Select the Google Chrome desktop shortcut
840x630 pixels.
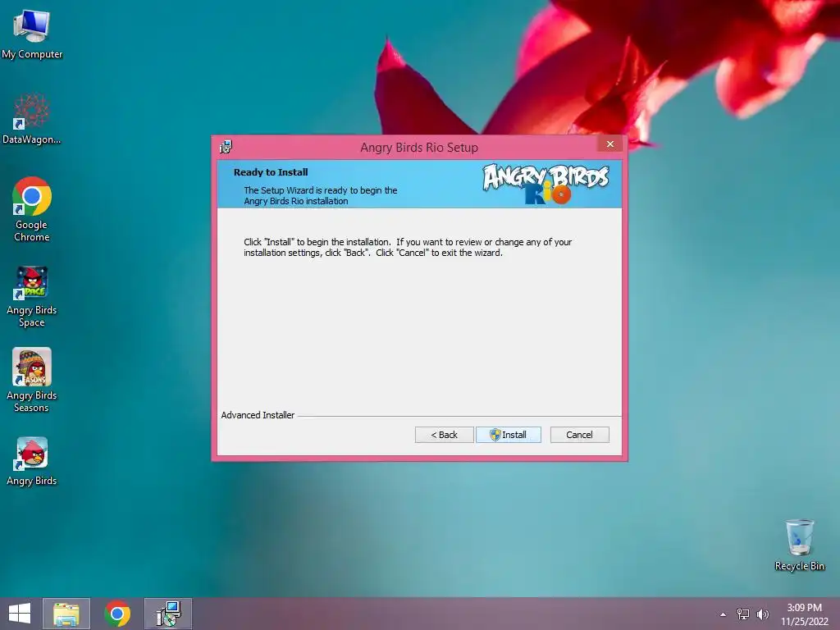coord(32,209)
